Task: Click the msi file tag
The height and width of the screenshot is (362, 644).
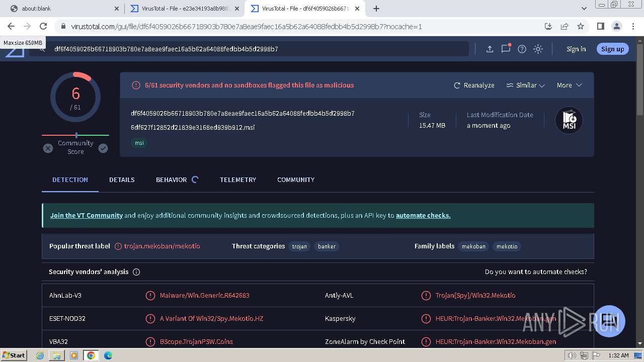Action: (x=139, y=143)
